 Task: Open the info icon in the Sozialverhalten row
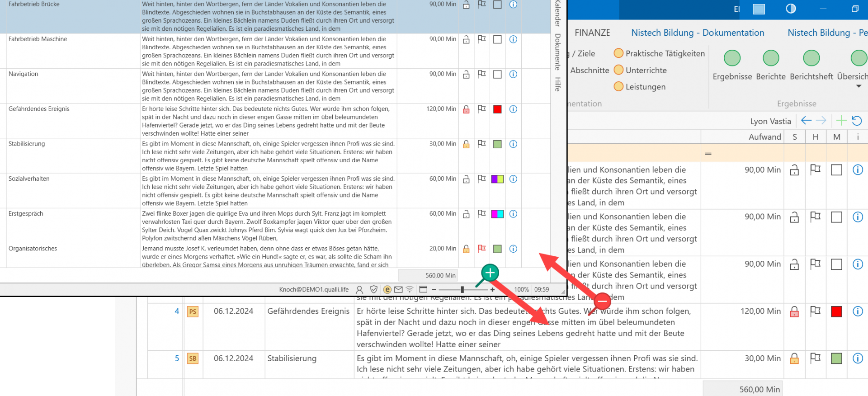(x=513, y=179)
